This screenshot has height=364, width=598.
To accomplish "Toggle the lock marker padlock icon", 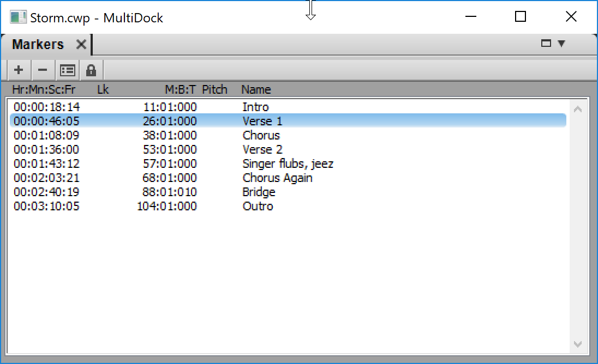I will tap(91, 70).
